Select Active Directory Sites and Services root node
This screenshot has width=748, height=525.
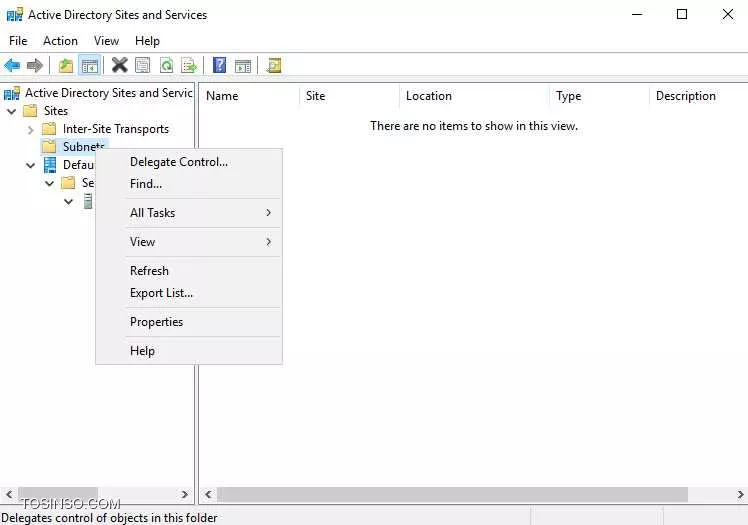109,93
